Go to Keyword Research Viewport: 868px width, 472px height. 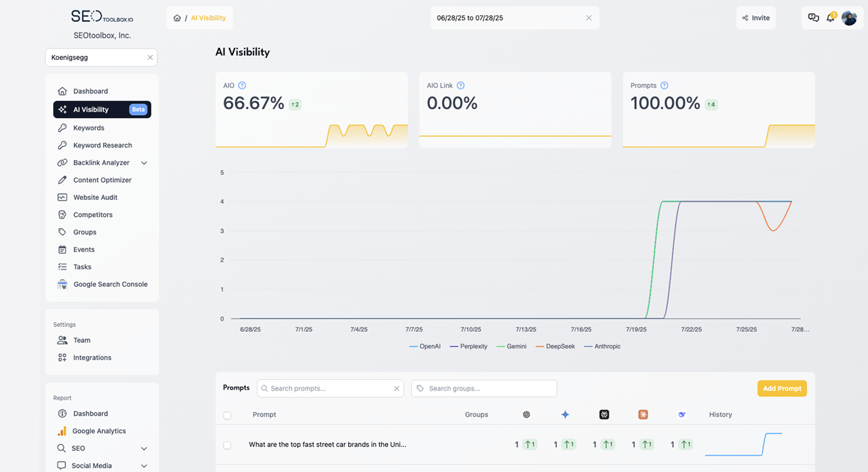pyautogui.click(x=102, y=145)
